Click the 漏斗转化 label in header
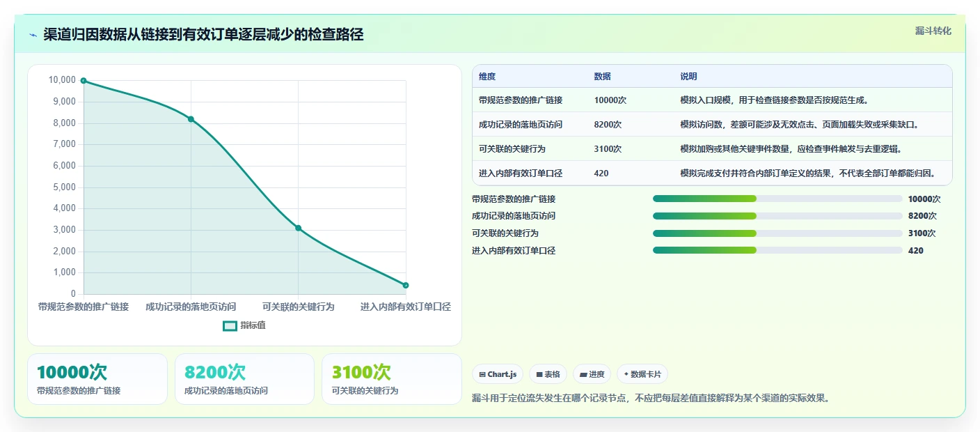Screen dimensions: 980x432 (x=933, y=31)
